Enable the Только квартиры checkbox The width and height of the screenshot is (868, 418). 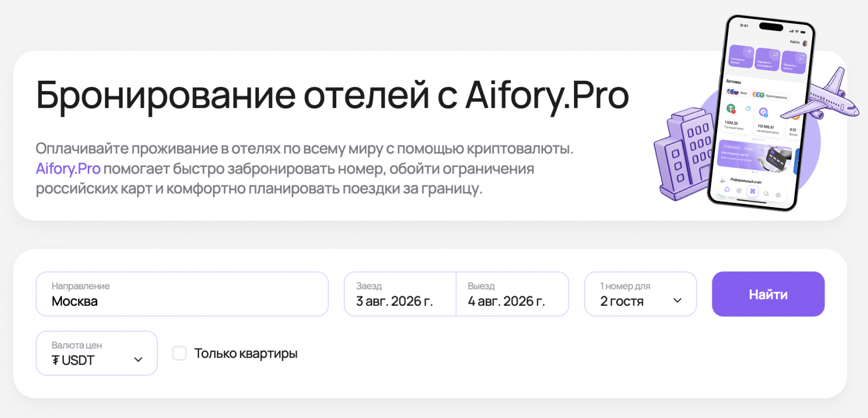click(x=180, y=353)
